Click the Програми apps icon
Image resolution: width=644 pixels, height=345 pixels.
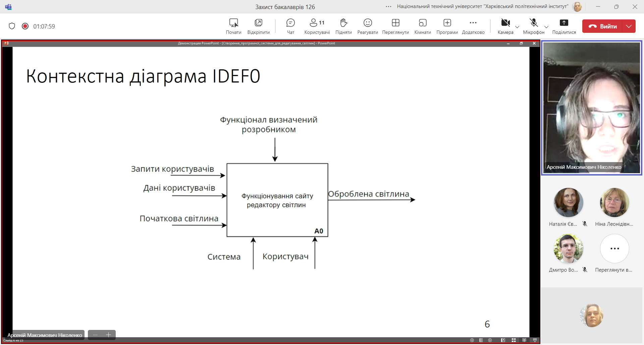pyautogui.click(x=447, y=26)
